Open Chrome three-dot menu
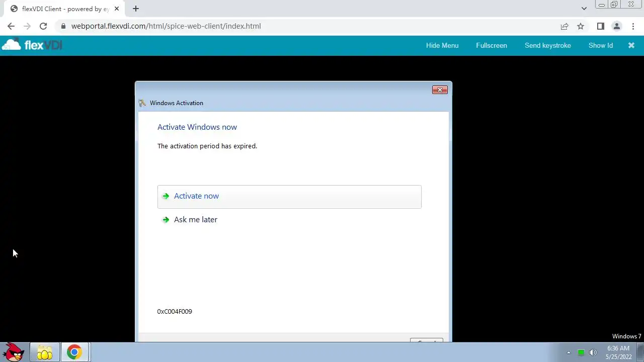 633,26
